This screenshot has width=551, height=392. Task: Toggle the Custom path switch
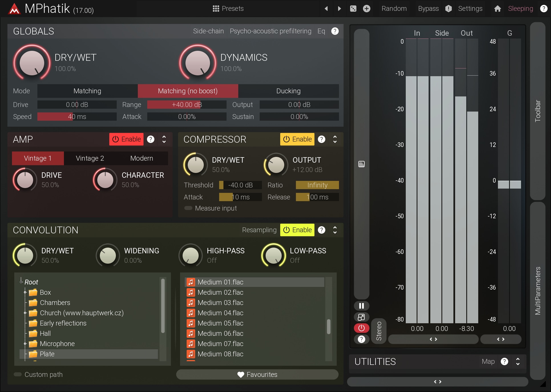(x=18, y=374)
